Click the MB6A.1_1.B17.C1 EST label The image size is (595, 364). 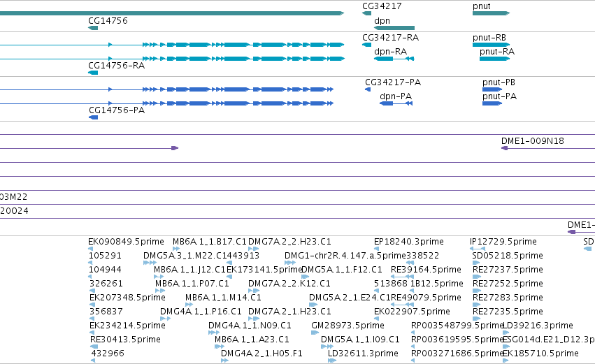pos(210,242)
